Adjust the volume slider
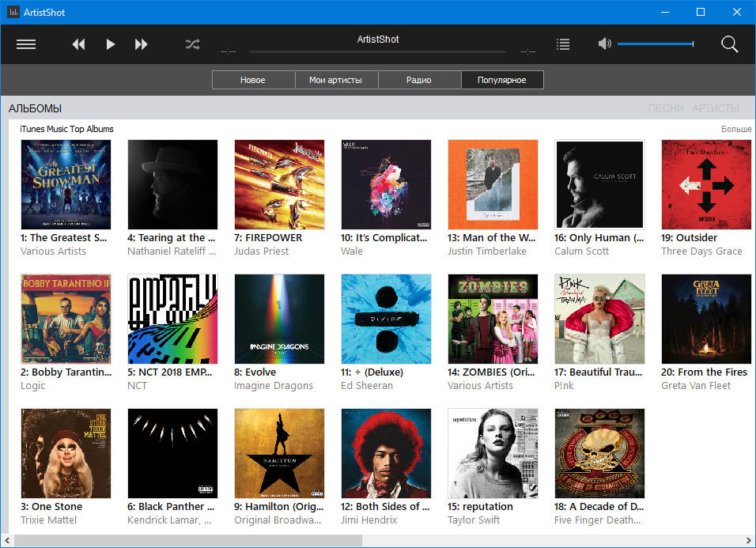The image size is (756, 548). pyautogui.click(x=656, y=43)
